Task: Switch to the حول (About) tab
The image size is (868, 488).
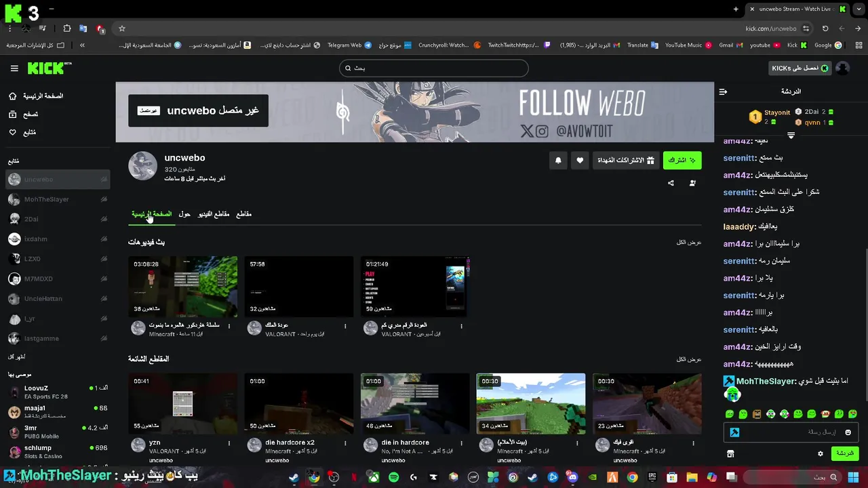Action: pyautogui.click(x=184, y=214)
